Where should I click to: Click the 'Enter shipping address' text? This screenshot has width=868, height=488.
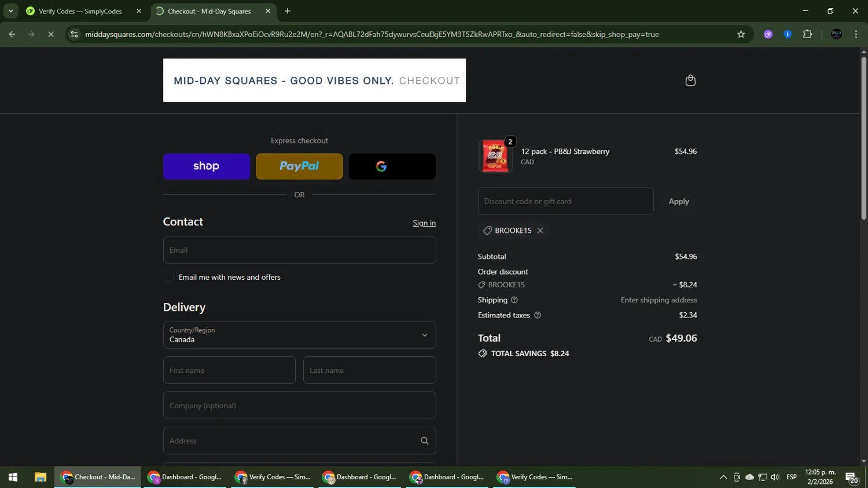click(659, 300)
